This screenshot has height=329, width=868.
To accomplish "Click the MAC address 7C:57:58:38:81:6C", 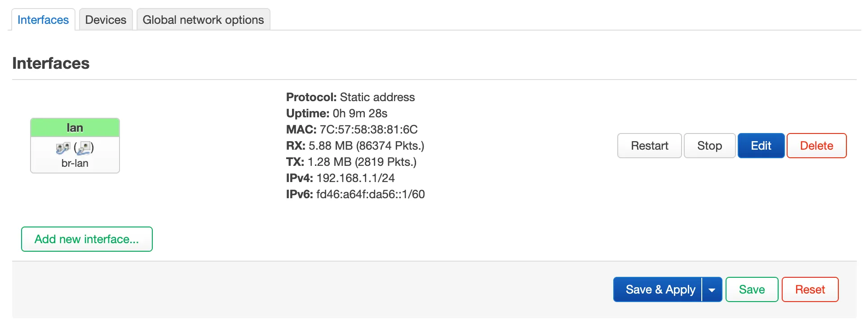I will (368, 129).
